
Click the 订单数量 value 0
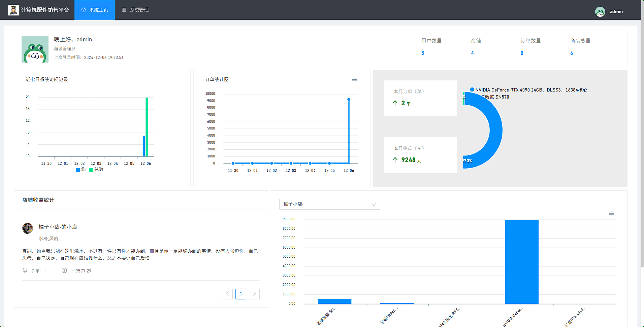point(522,53)
